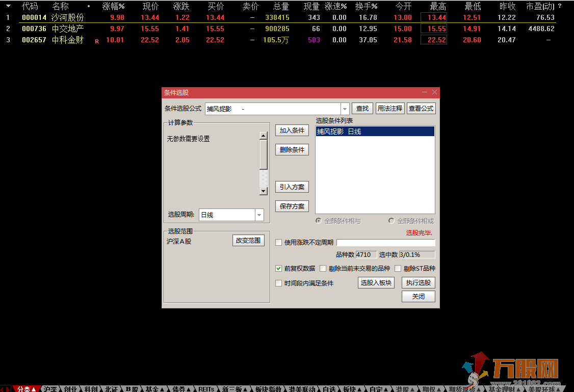Enable 使用涨跌不定周期 checkbox

[x=278, y=243]
